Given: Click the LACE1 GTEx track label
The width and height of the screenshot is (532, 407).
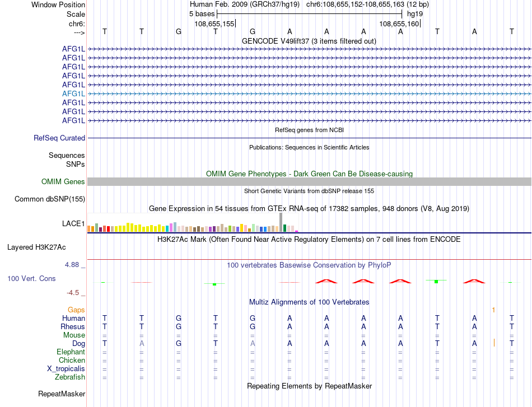Looking at the screenshot, I should point(73,223).
